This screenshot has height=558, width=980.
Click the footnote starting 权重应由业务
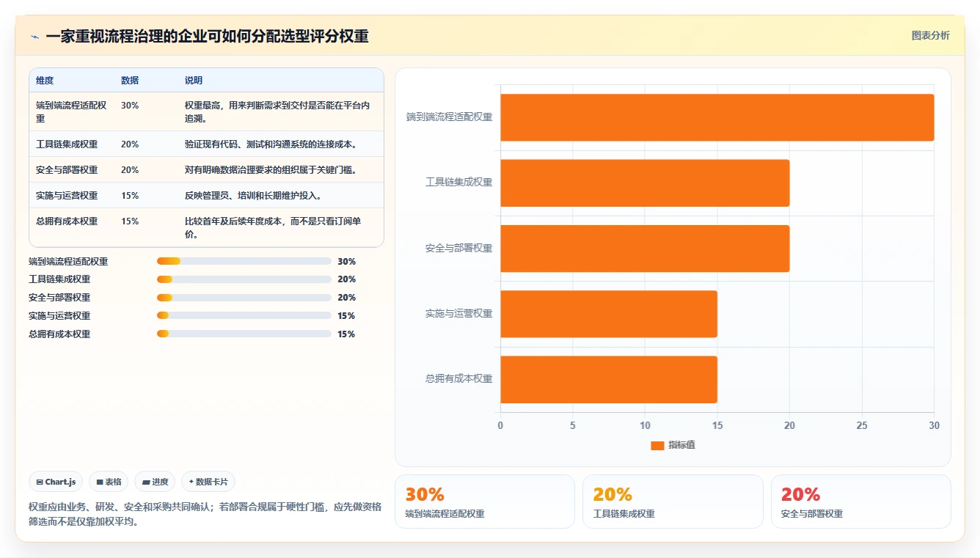[x=205, y=514]
